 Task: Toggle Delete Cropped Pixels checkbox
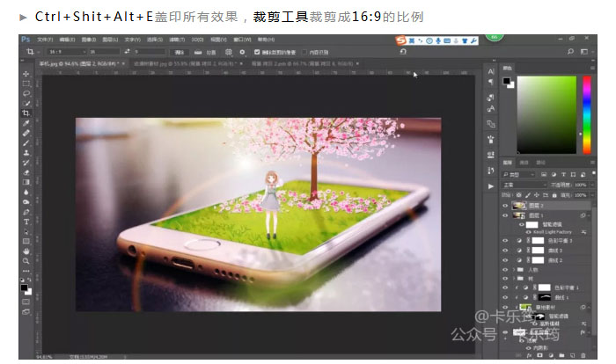coord(257,52)
